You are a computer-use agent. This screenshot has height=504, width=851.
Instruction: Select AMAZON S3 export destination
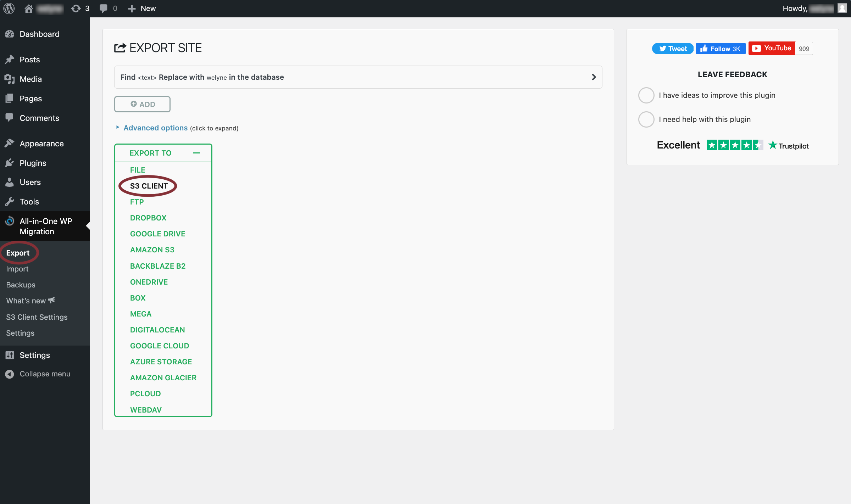click(x=152, y=250)
